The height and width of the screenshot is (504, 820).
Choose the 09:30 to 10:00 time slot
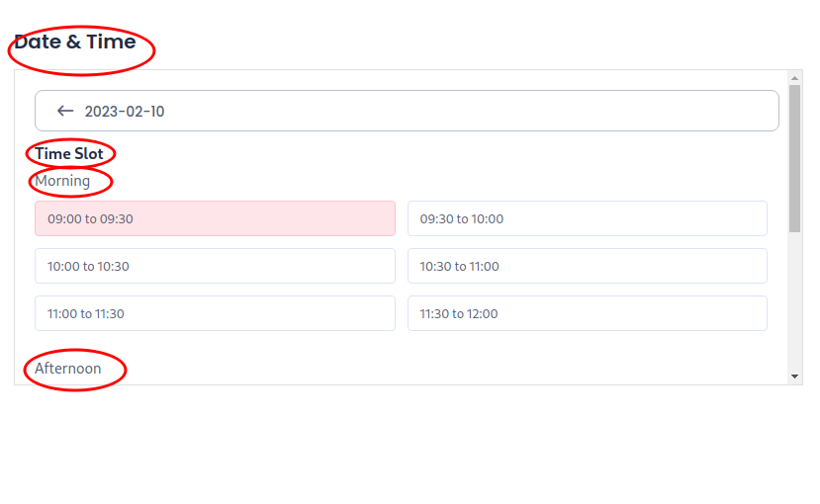pos(588,218)
